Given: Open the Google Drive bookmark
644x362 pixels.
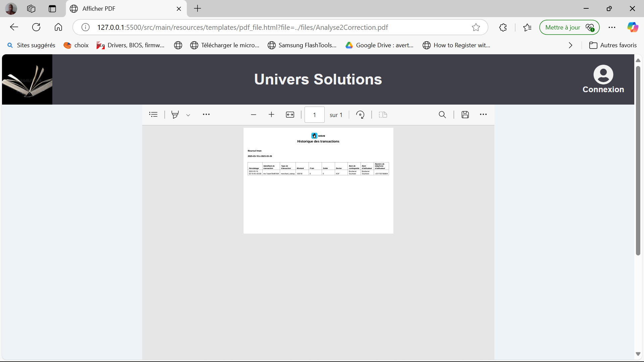Looking at the screenshot, I should pos(380,45).
